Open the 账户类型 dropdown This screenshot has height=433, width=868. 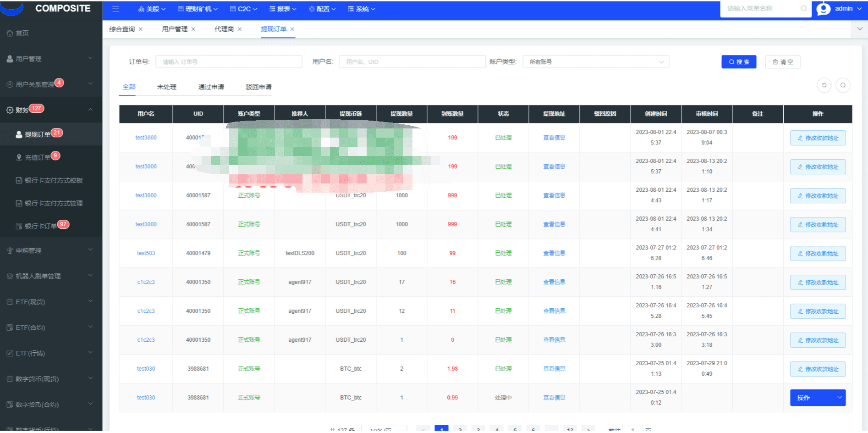[x=595, y=62]
